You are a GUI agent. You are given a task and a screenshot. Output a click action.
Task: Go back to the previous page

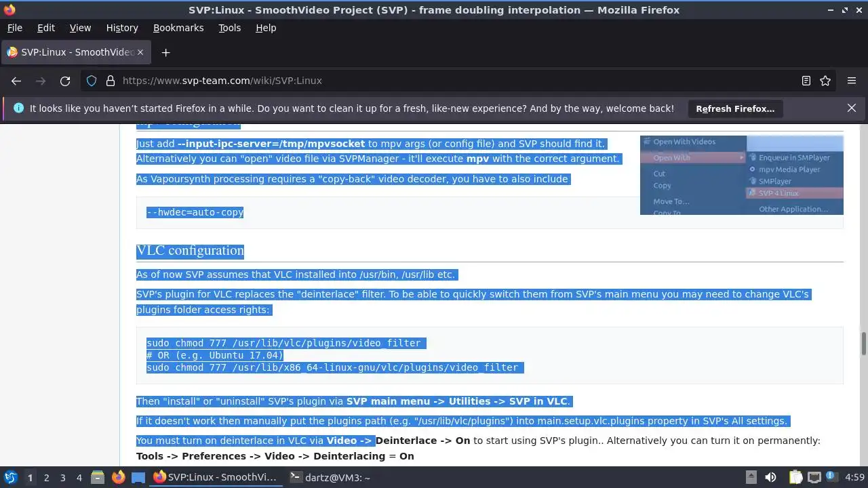coord(16,81)
